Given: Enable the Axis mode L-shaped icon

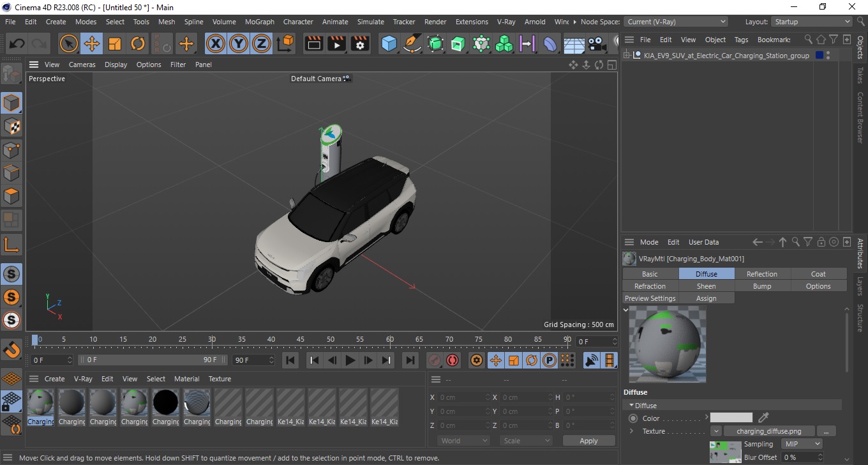Looking at the screenshot, I should tap(11, 244).
